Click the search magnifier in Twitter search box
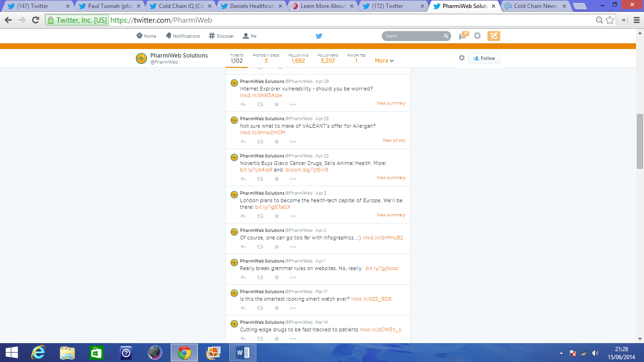644x362 pixels. click(446, 36)
